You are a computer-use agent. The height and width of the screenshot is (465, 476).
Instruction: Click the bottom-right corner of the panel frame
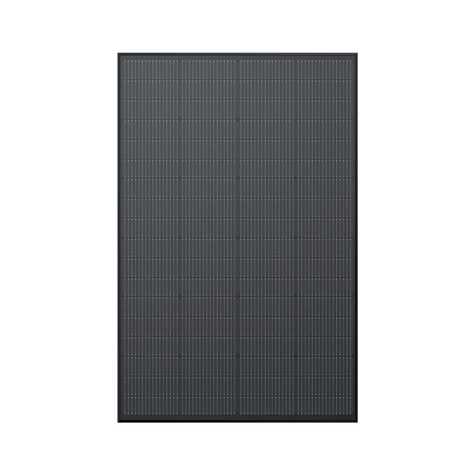click(x=355, y=420)
